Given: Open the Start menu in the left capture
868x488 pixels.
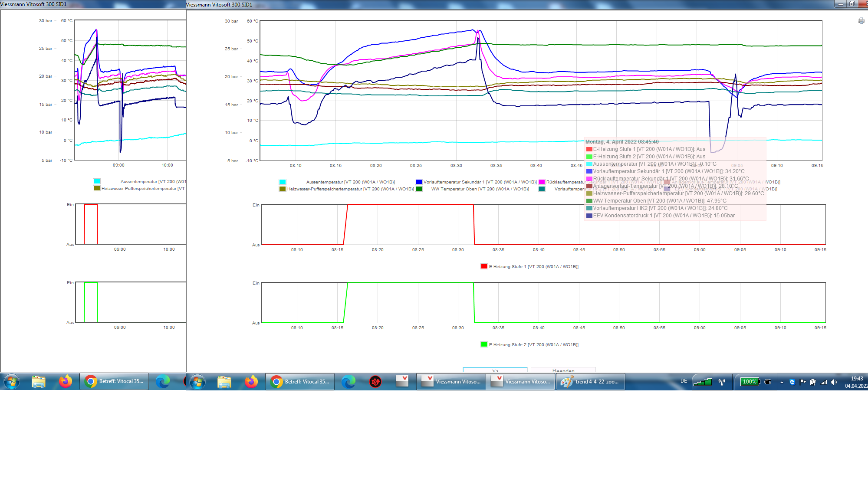Looking at the screenshot, I should 12,381.
